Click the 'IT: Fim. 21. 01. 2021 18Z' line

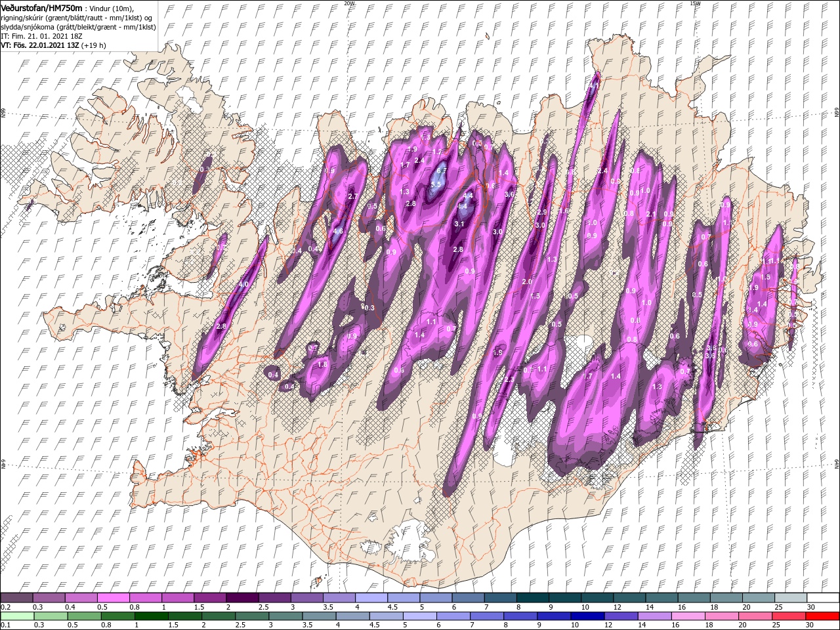pos(41,36)
